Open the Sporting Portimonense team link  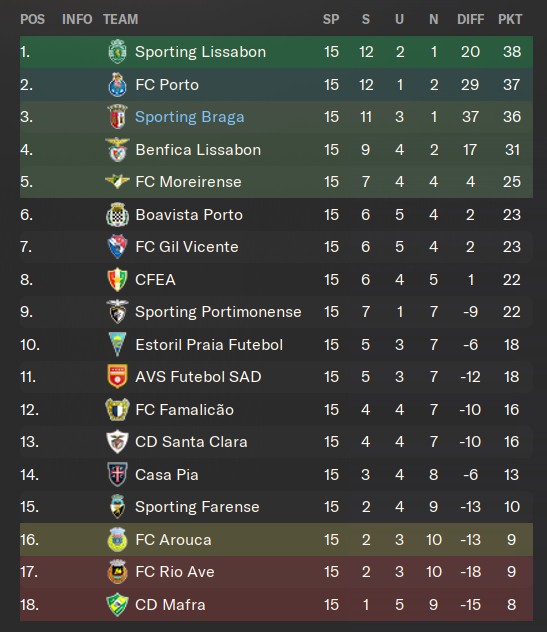click(x=218, y=312)
